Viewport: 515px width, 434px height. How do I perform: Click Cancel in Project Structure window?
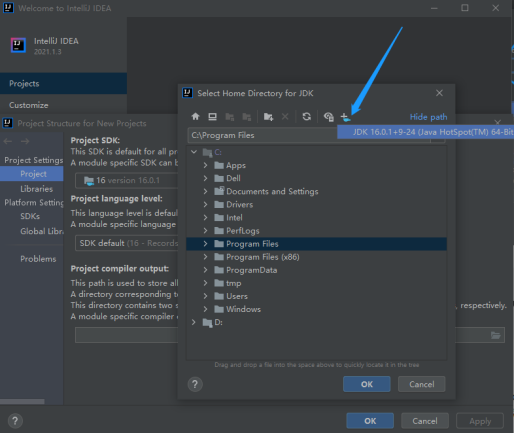(x=425, y=421)
